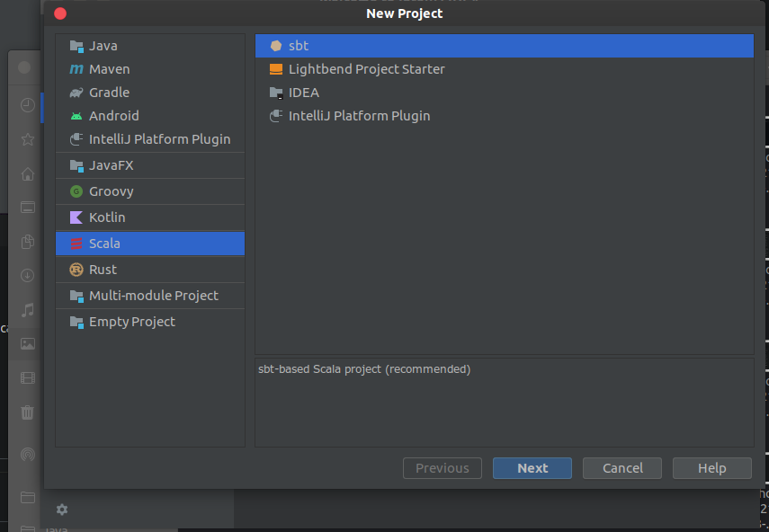Select the Rust project type
769x532 pixels.
coord(103,270)
